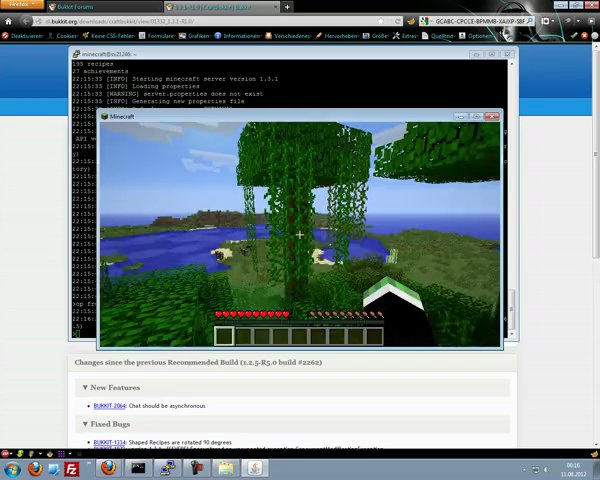Viewport: 600px width, 480px height.
Task: Launch FileZilla from the taskbar
Action: click(71, 467)
